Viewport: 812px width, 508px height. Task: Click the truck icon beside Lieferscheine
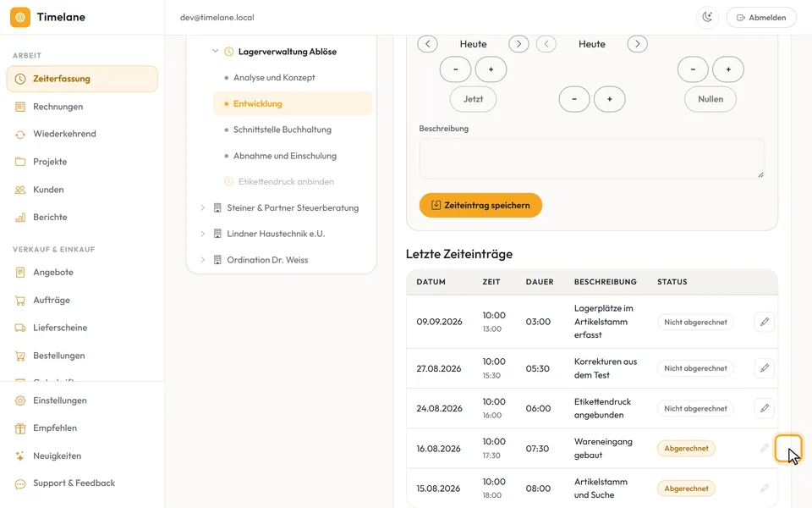[x=20, y=328]
